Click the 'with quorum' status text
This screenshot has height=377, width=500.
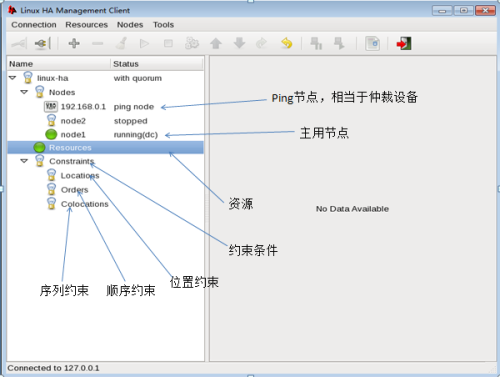(x=138, y=78)
